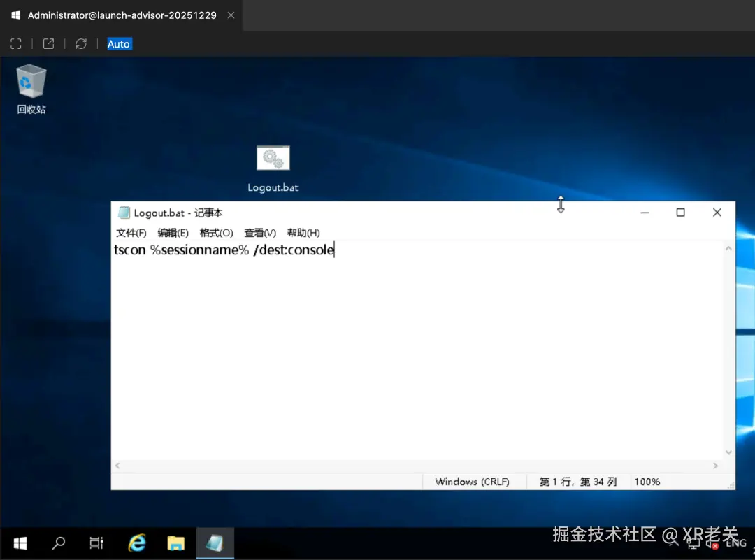Open the 查看(V) menu in Notepad

[x=260, y=233]
